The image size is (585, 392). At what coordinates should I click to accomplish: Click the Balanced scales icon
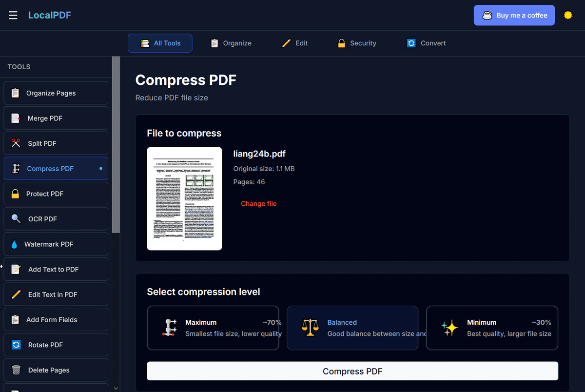click(x=310, y=328)
